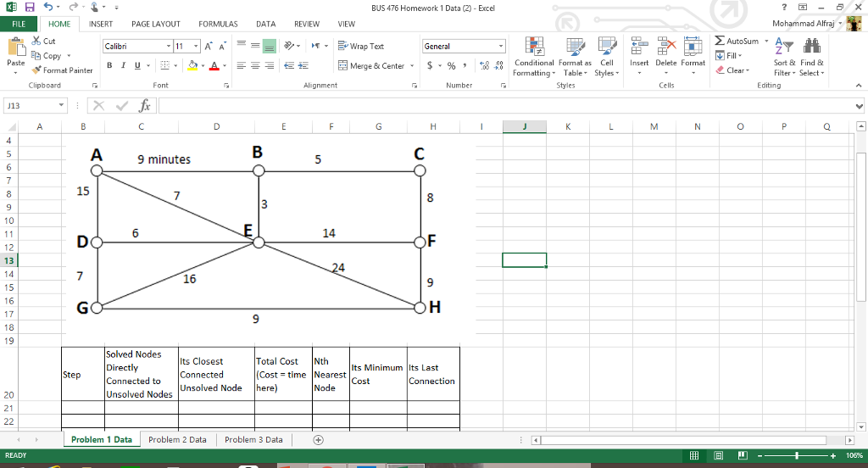
Task: Click the Insert Function fx icon
Action: [146, 106]
